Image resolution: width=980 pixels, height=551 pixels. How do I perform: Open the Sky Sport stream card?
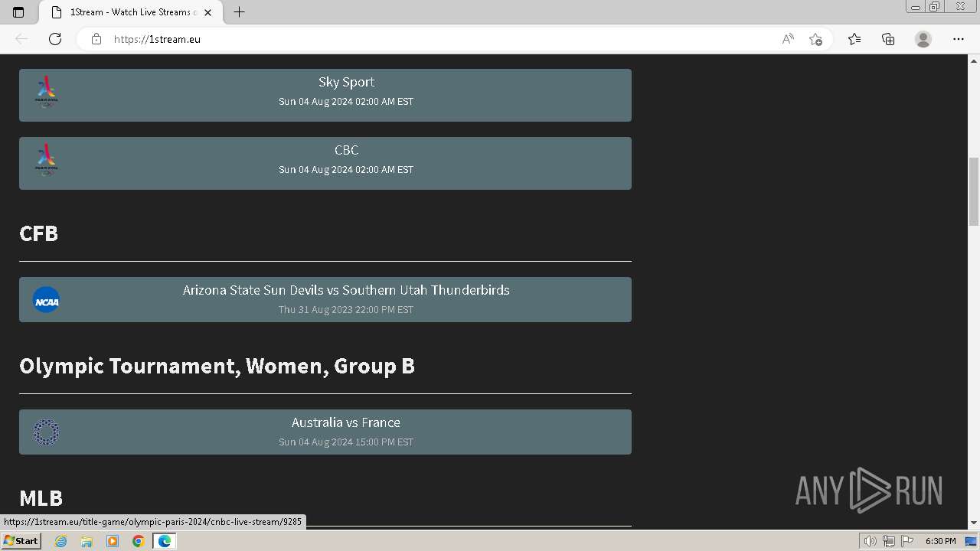(325, 95)
